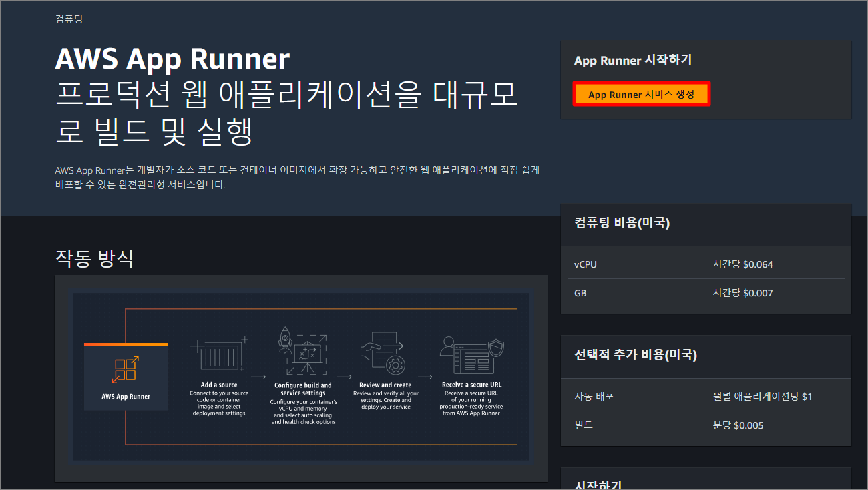
Task: Click the vCPU row label
Action: point(586,264)
